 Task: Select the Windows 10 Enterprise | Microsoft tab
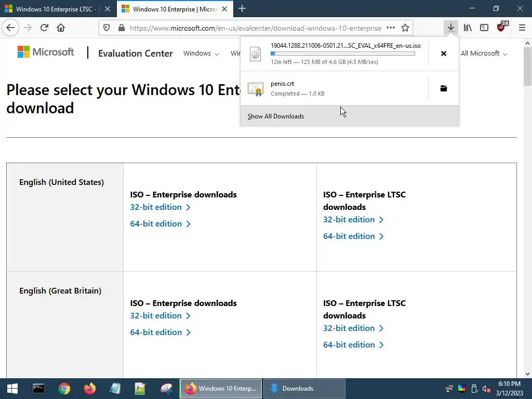(175, 9)
